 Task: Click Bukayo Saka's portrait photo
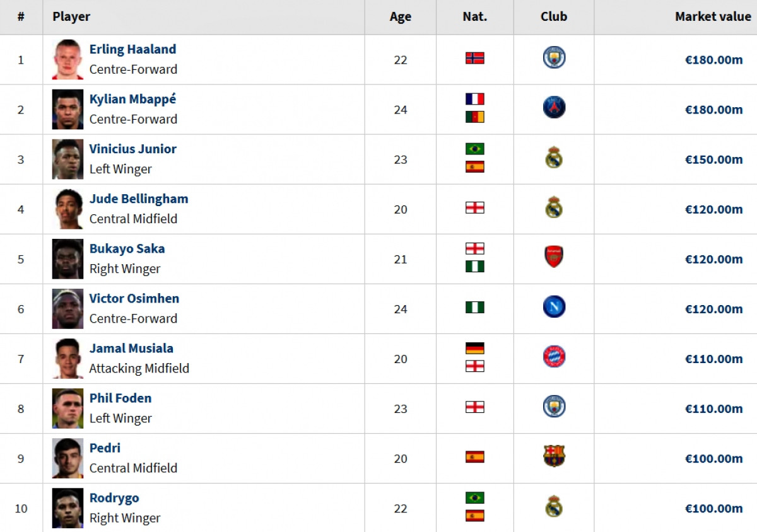67,259
